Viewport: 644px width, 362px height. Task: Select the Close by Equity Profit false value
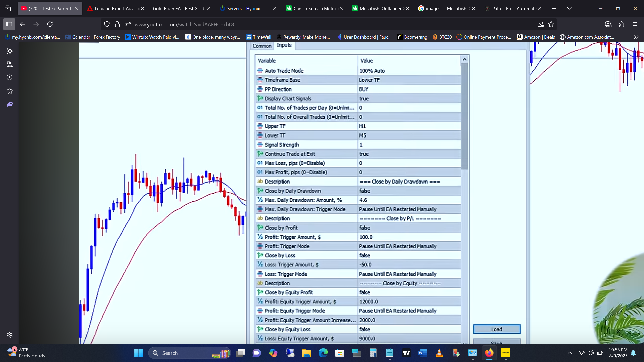tap(409, 292)
